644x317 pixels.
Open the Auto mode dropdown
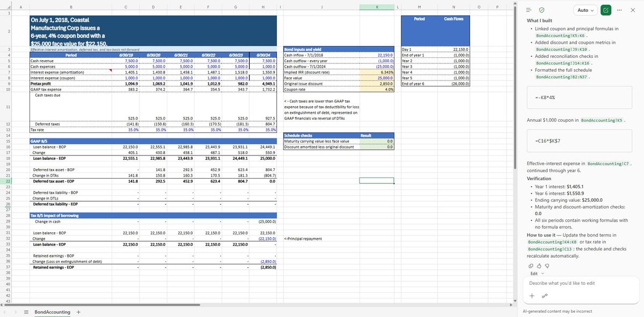586,10
